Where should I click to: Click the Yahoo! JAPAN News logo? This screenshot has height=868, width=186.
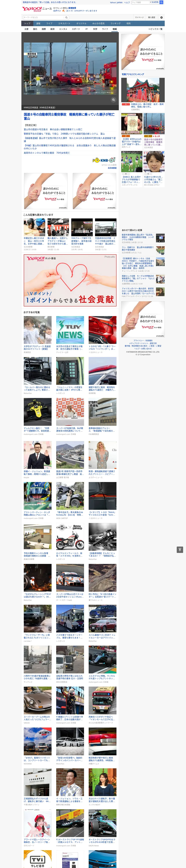[37, 9]
